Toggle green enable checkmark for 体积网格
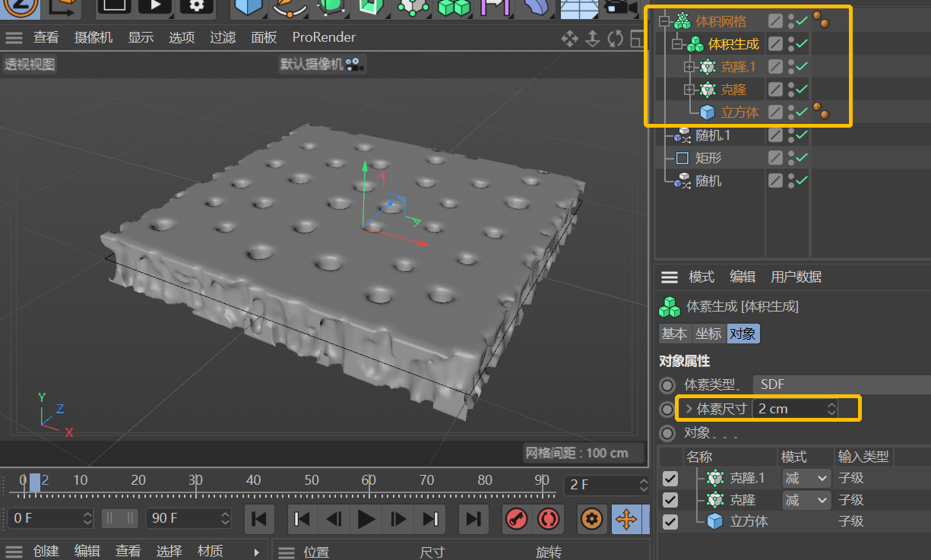This screenshot has width=931, height=560. tap(801, 21)
